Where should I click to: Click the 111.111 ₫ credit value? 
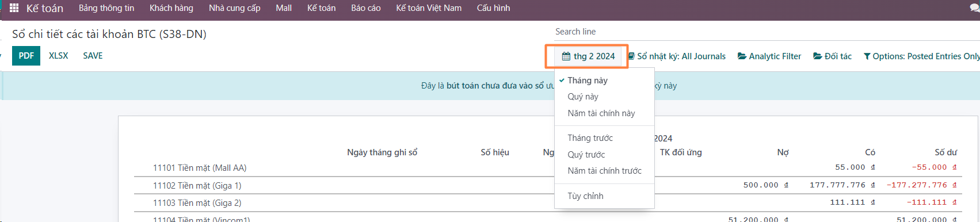(853, 202)
